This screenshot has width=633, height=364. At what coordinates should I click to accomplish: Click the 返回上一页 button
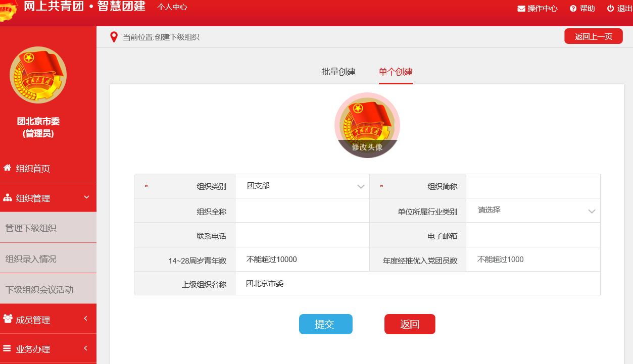593,36
